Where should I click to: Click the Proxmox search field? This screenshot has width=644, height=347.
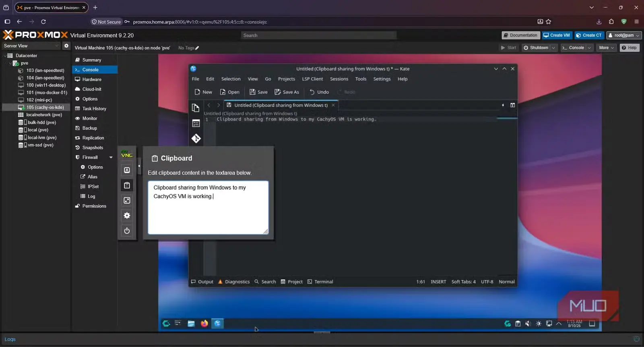[319, 35]
